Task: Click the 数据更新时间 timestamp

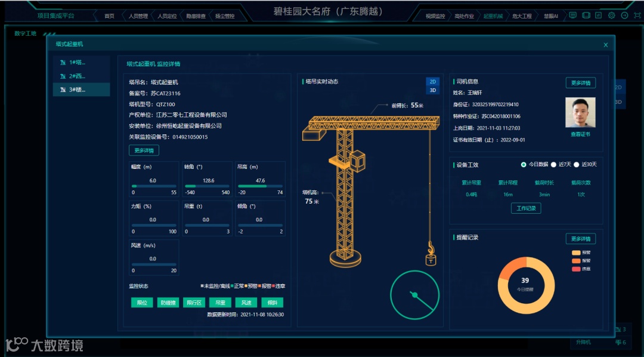Action: click(x=246, y=315)
